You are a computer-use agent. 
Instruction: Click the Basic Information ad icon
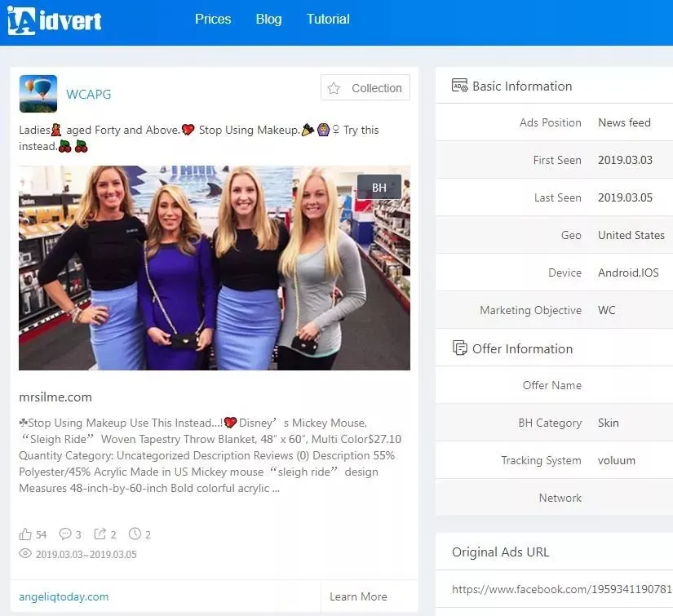pos(460,86)
